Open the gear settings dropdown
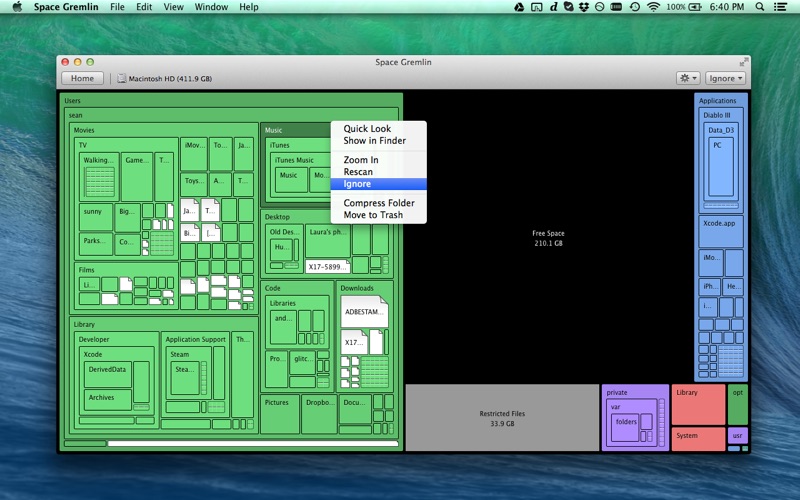Image resolution: width=800 pixels, height=500 pixels. pos(688,79)
